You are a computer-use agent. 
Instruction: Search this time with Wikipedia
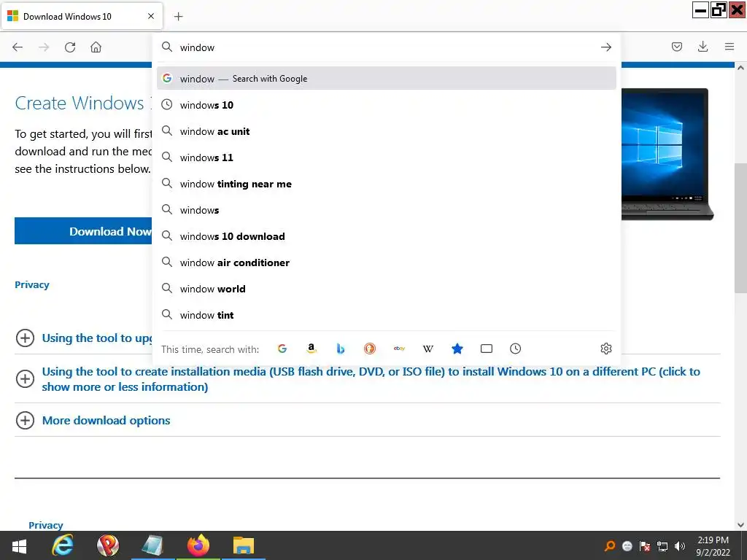427,349
